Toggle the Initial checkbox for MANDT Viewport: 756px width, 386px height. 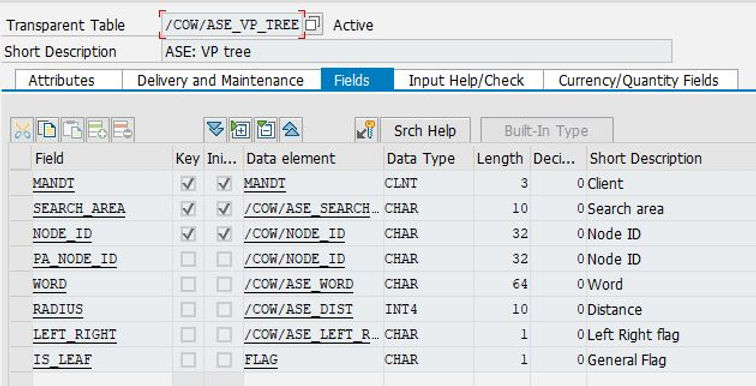[224, 184]
